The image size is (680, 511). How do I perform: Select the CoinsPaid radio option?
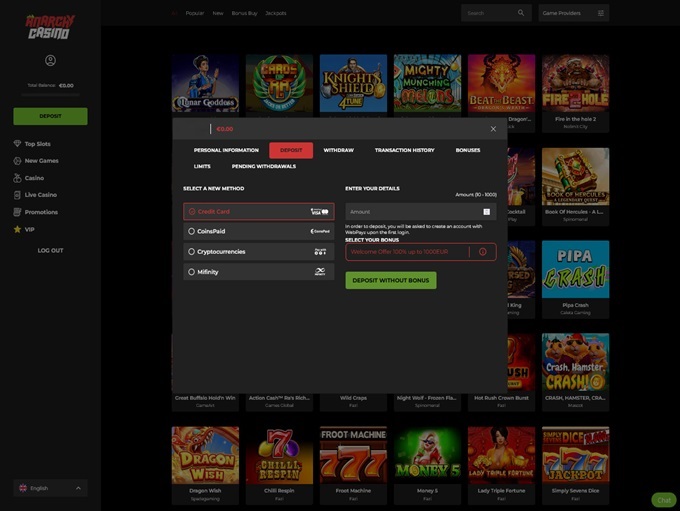pos(191,231)
